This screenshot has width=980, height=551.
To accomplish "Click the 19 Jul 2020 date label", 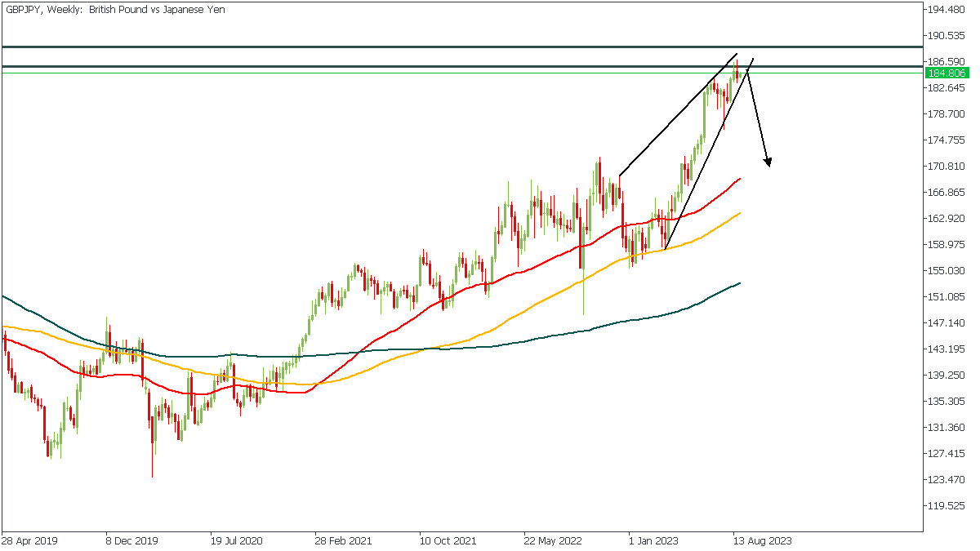I will [238, 540].
